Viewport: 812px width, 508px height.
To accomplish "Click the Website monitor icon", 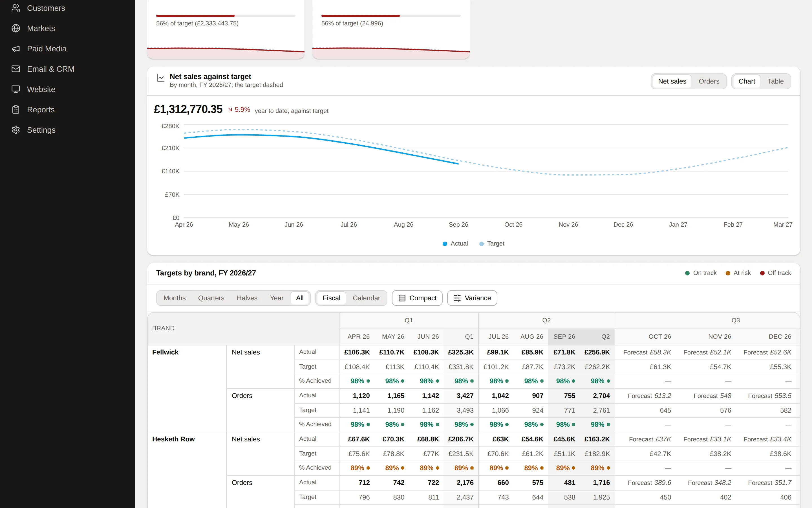I will click(x=16, y=89).
